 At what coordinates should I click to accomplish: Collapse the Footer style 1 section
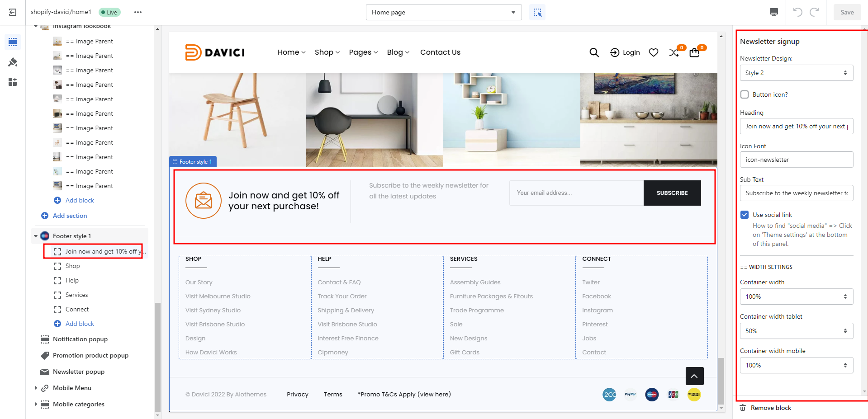pyautogui.click(x=36, y=236)
